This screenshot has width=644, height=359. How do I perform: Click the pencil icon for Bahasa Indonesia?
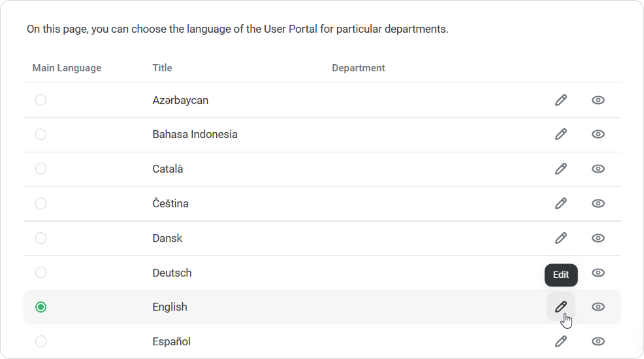(x=560, y=134)
